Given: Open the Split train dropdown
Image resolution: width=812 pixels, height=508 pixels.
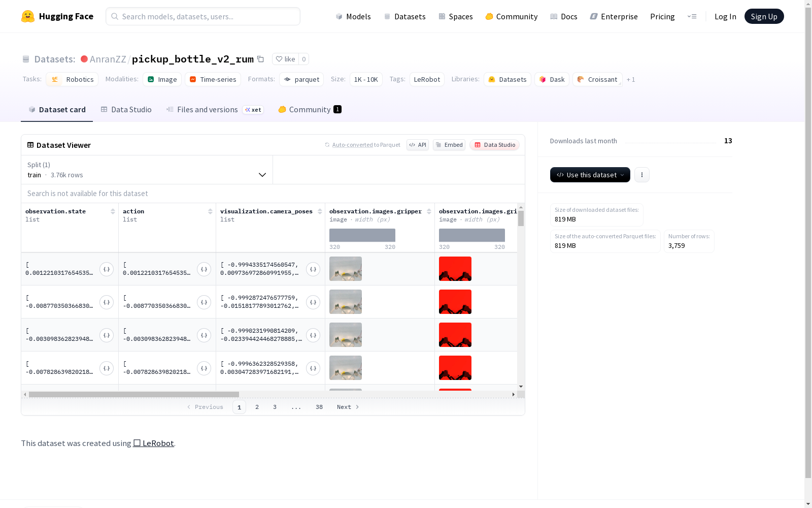Looking at the screenshot, I should tap(147, 170).
